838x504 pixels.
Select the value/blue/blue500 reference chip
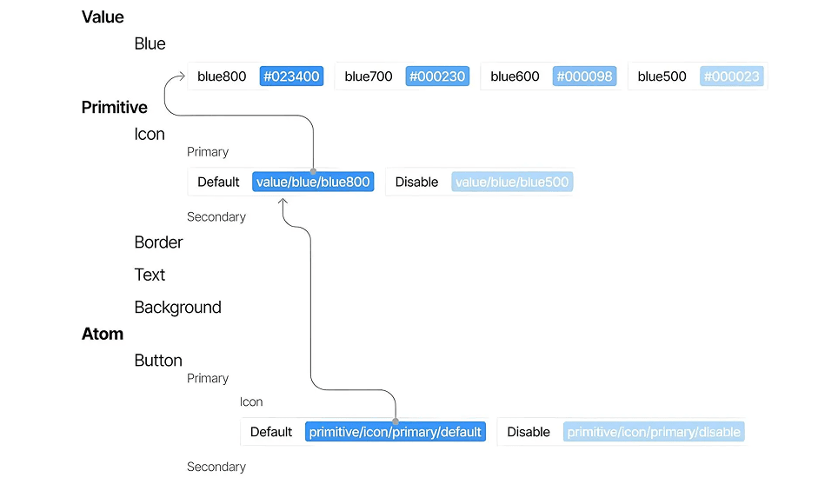click(x=512, y=182)
